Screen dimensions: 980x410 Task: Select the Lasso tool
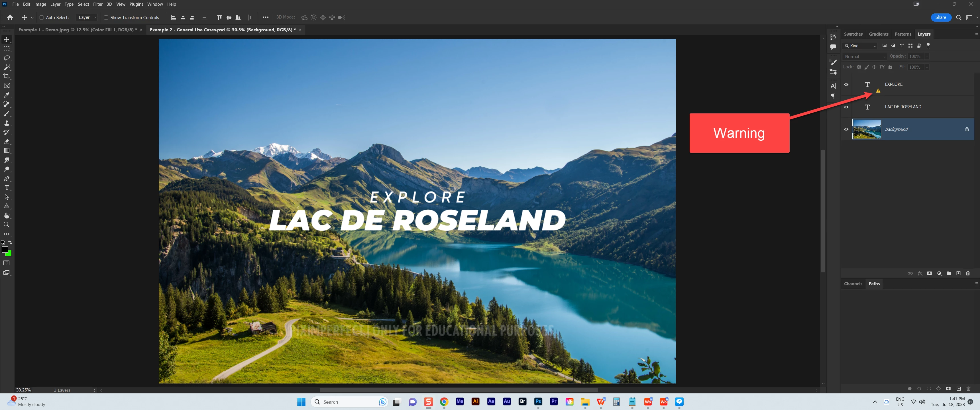coord(7,58)
